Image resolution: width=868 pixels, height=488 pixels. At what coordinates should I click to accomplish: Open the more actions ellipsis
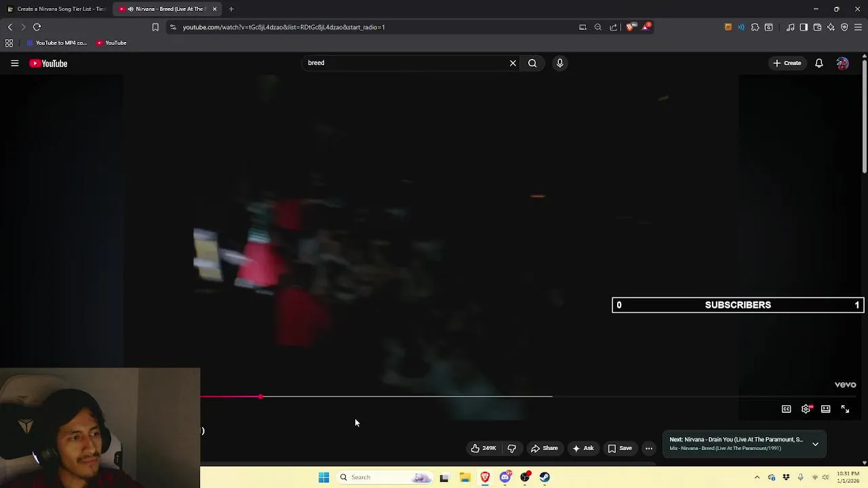[649, 448]
